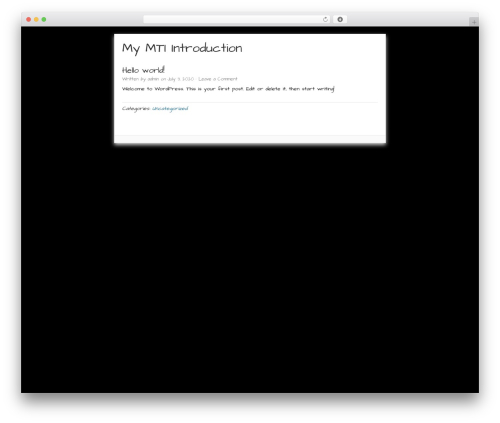
Task: Close the window with red button
Action: pyautogui.click(x=29, y=20)
